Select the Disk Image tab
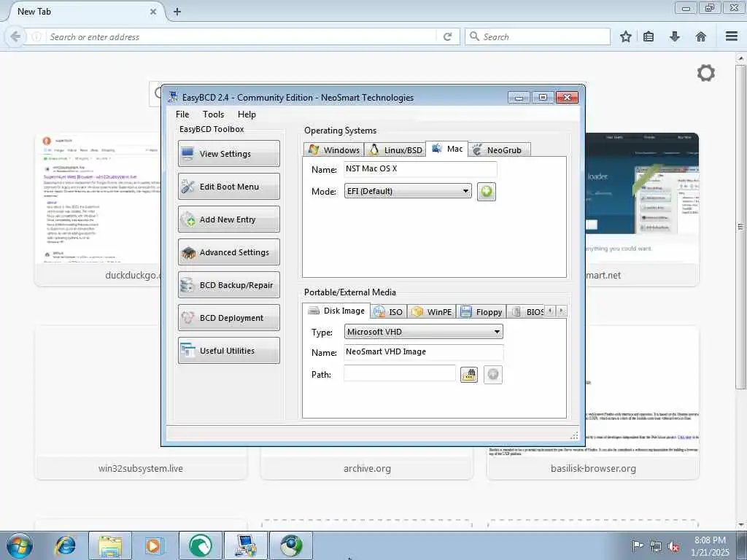The image size is (747, 560). click(x=336, y=311)
